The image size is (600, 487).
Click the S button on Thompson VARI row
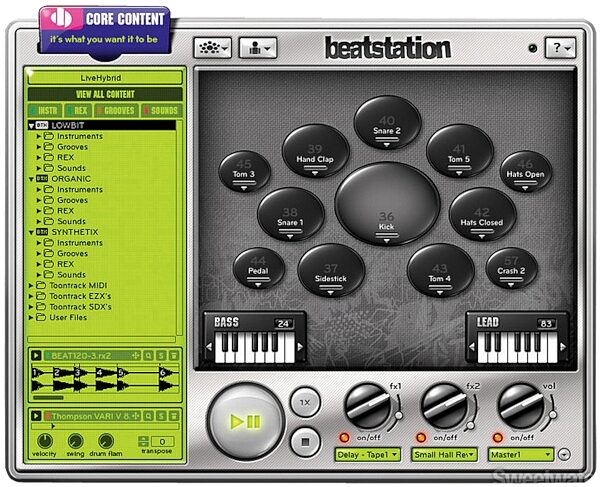click(161, 415)
